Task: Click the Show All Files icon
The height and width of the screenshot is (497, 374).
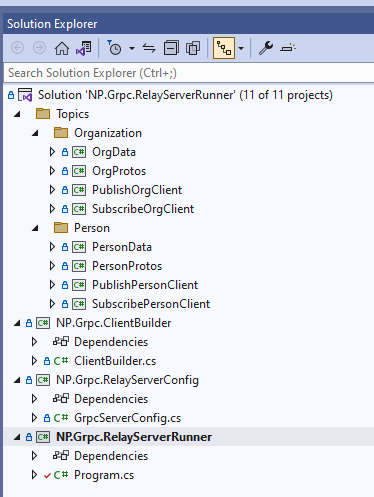Action: pos(193,48)
